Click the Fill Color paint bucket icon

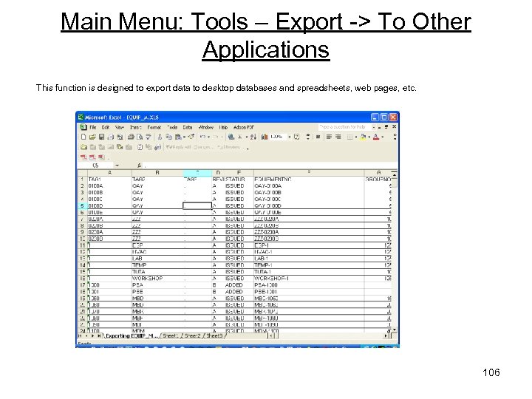tap(363, 137)
